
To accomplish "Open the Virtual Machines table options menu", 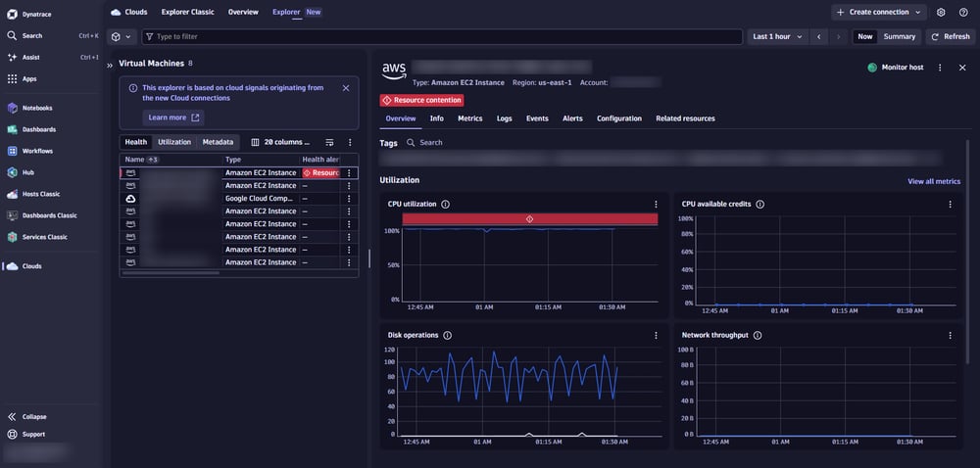I will point(350,142).
